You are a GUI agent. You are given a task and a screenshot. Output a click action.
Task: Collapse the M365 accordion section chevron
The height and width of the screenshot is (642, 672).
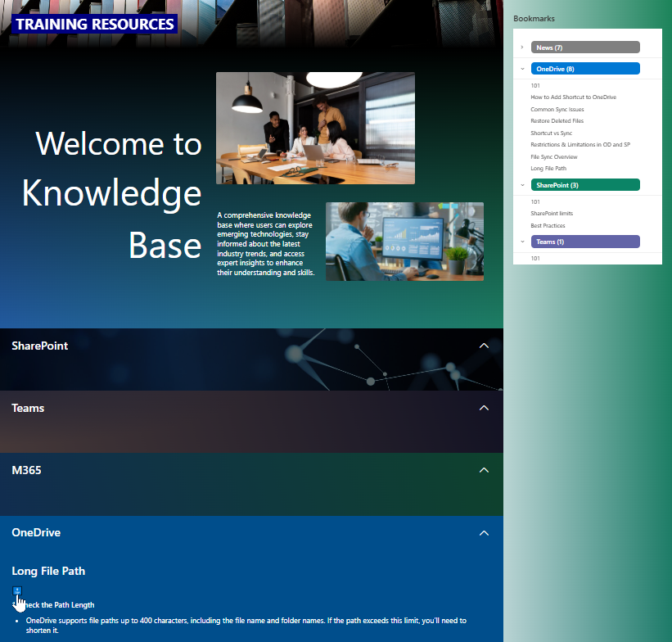tap(484, 470)
